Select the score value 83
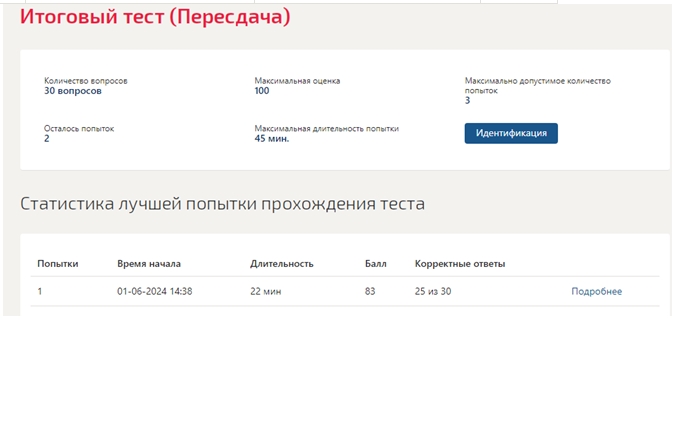The height and width of the screenshot is (436, 692). point(370,291)
